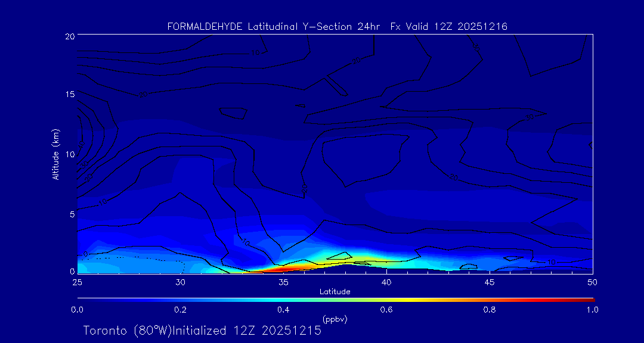Click the (ppbv) units label

coord(335,319)
